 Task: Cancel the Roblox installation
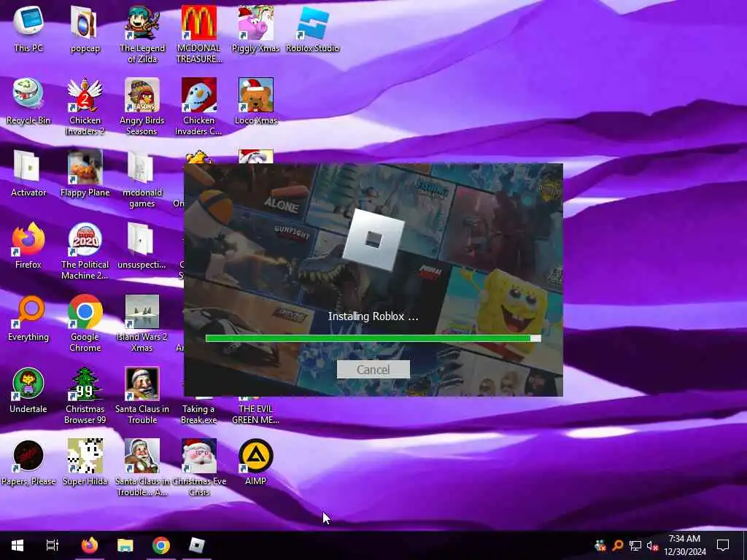373,370
